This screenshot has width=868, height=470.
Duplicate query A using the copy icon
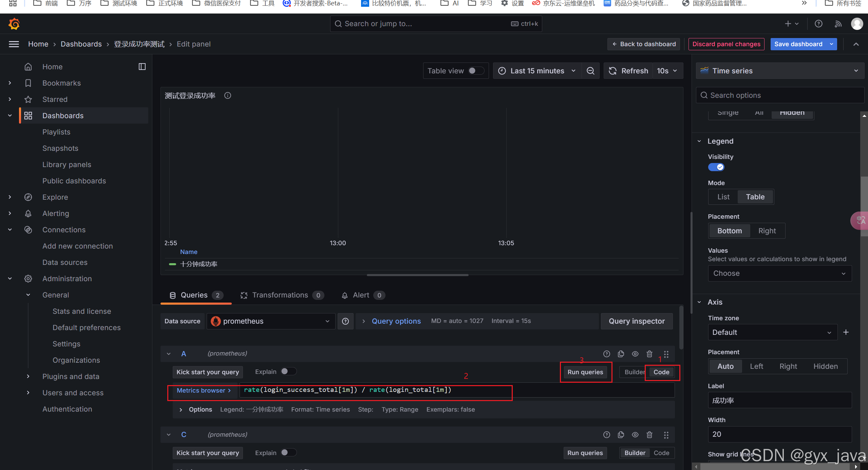coord(621,354)
